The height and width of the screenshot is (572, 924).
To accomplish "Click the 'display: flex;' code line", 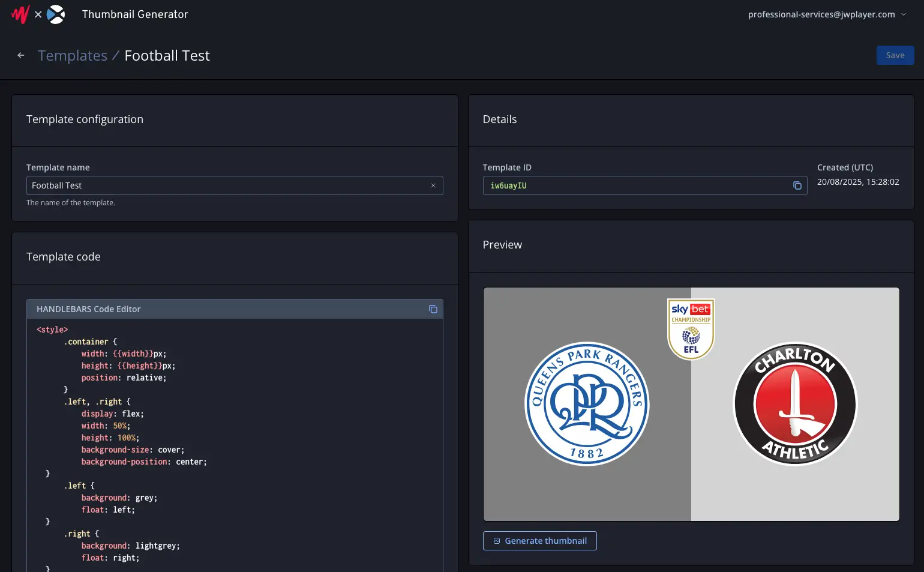I will pos(113,414).
